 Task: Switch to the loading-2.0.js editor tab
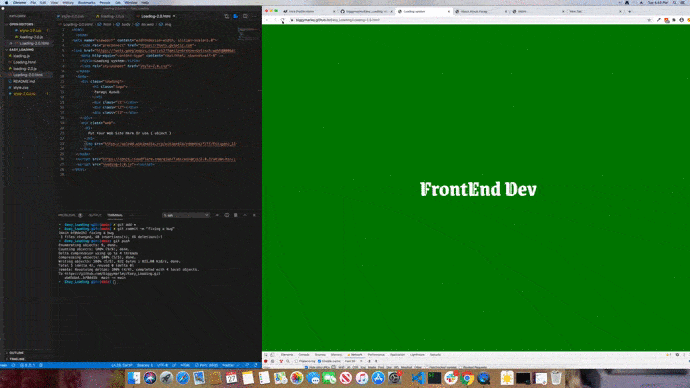point(111,16)
